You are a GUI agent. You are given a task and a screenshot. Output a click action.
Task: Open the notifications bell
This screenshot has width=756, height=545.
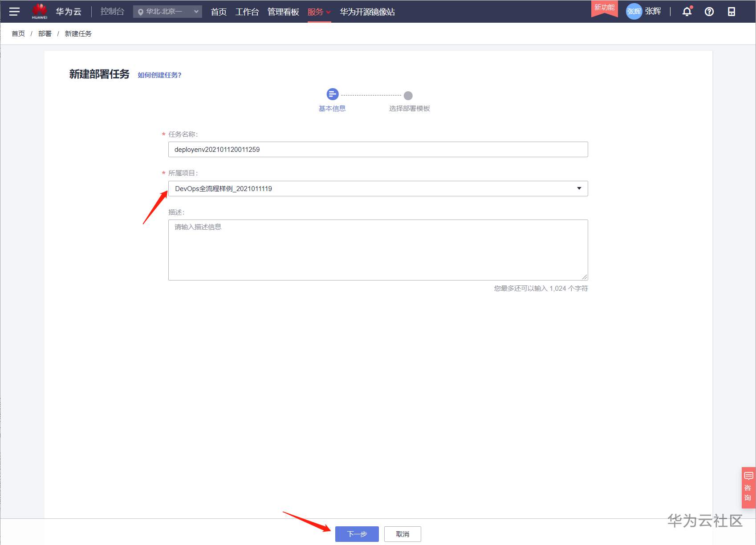coord(687,12)
